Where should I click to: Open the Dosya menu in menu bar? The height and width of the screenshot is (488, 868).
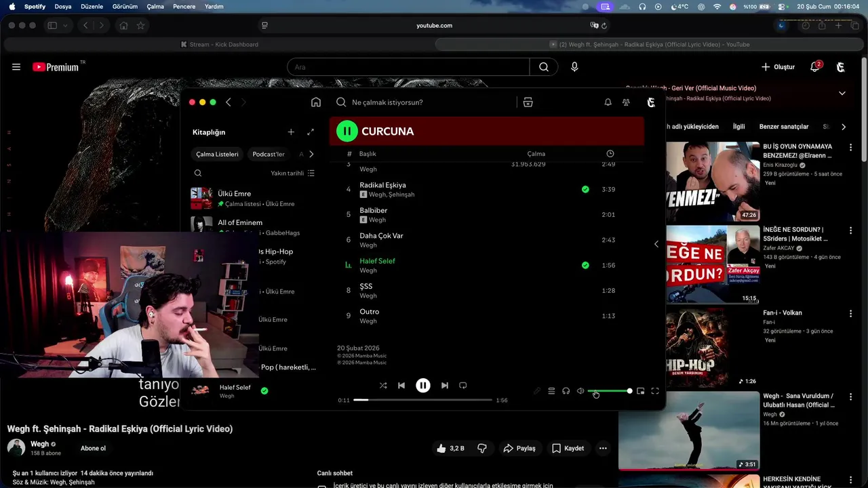tap(63, 7)
